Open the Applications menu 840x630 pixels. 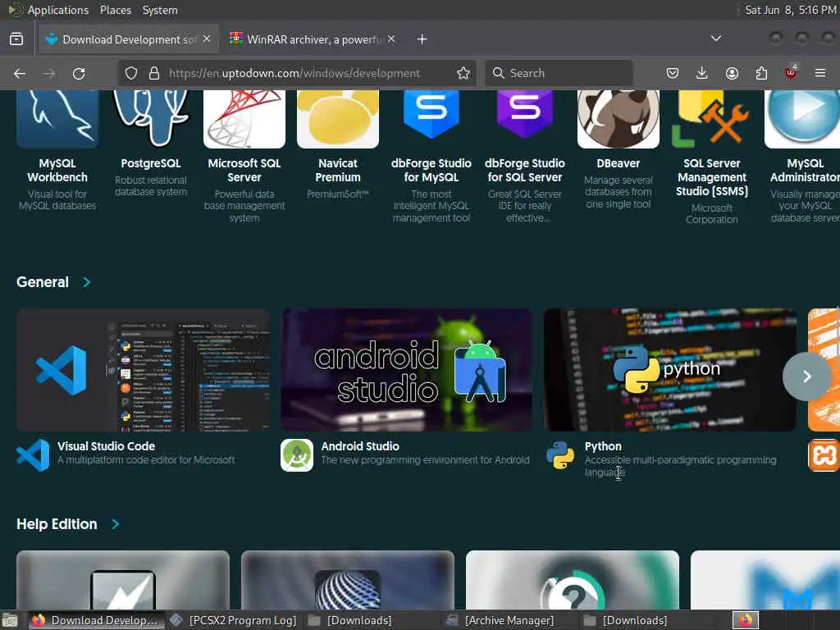tap(58, 10)
